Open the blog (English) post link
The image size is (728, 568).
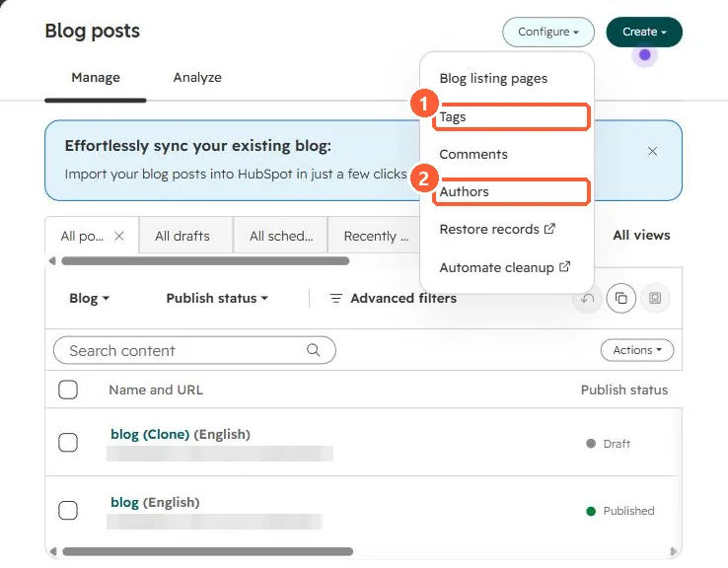tap(125, 502)
